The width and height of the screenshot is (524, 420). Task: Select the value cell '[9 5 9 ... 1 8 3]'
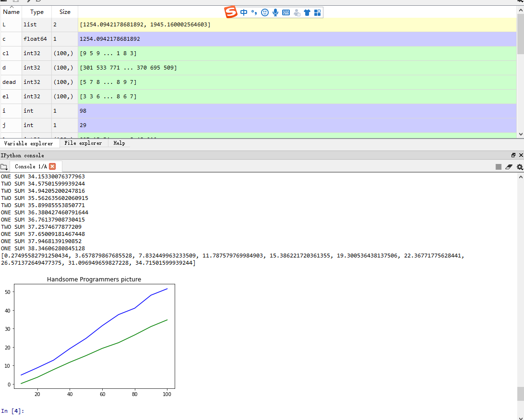tap(297, 53)
